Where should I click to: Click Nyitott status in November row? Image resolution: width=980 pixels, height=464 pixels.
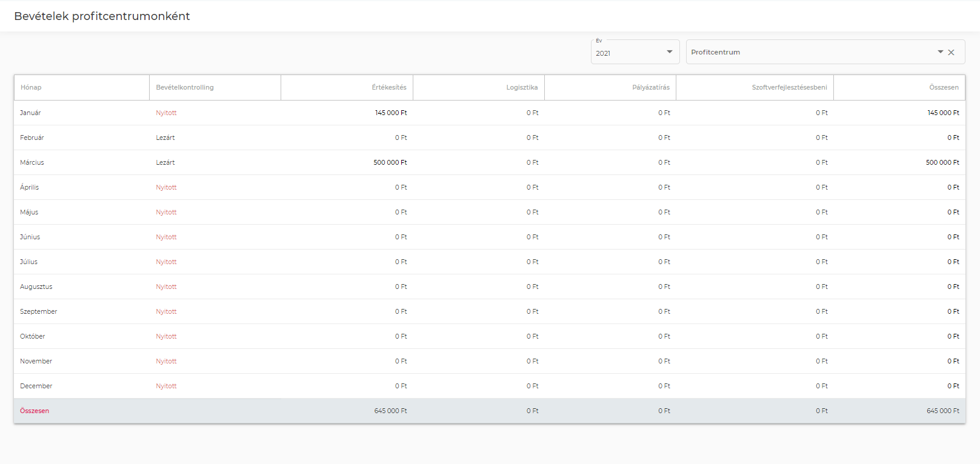[166, 361]
